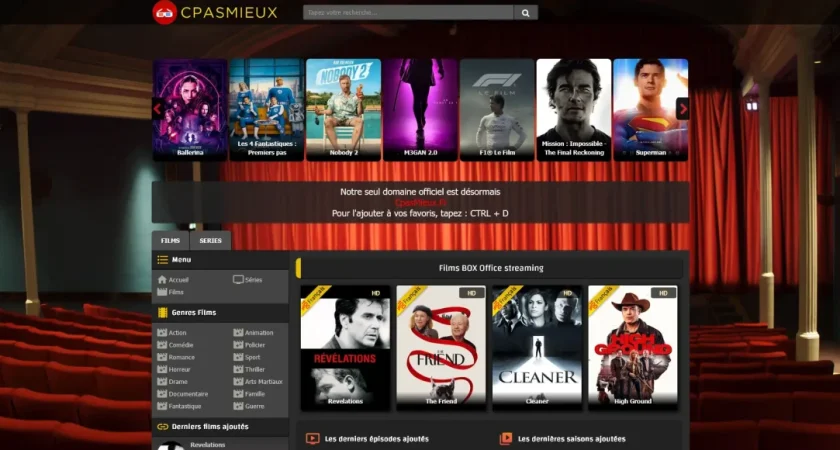Switch to the SERIES tab
The height and width of the screenshot is (450, 840).
click(x=211, y=241)
